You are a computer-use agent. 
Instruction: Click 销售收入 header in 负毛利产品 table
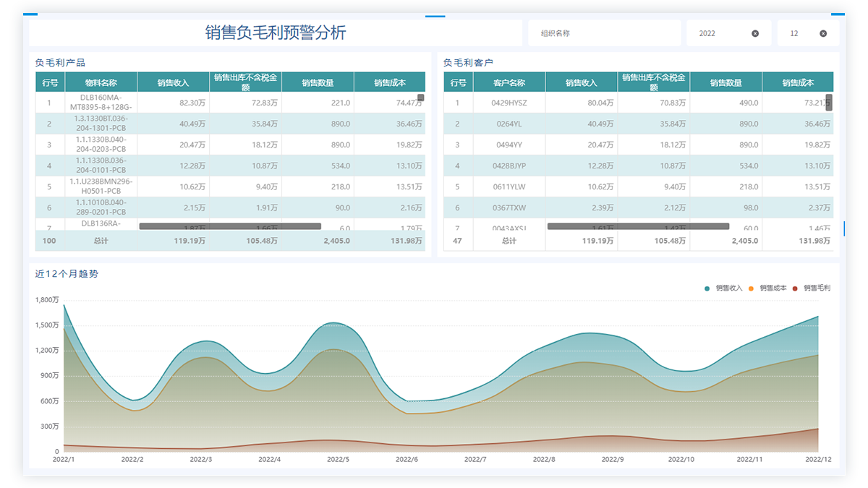coord(173,82)
